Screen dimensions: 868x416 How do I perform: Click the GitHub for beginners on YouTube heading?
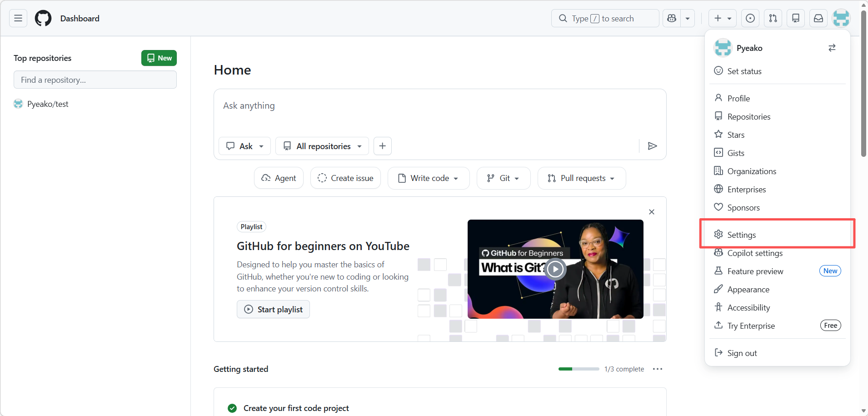point(323,246)
